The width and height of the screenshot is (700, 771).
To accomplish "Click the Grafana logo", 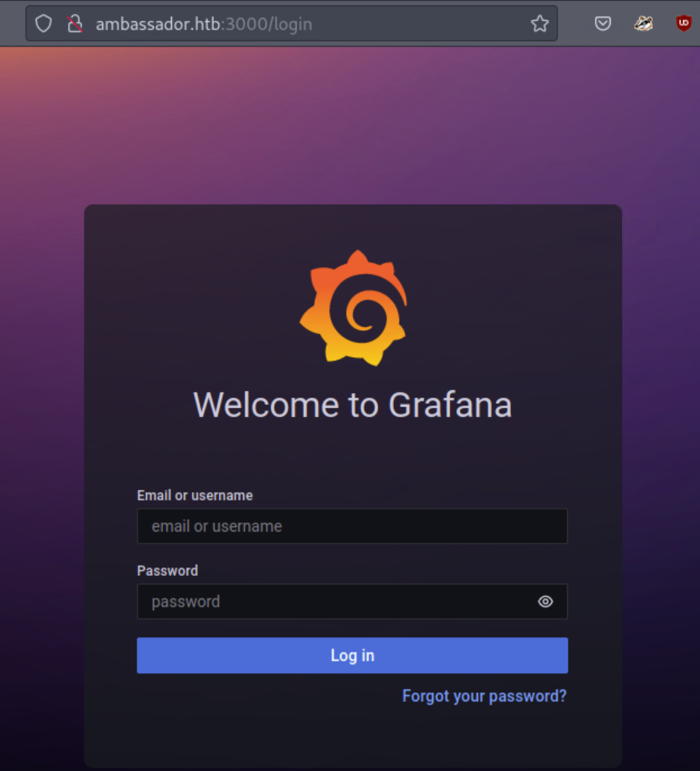I will click(x=353, y=307).
